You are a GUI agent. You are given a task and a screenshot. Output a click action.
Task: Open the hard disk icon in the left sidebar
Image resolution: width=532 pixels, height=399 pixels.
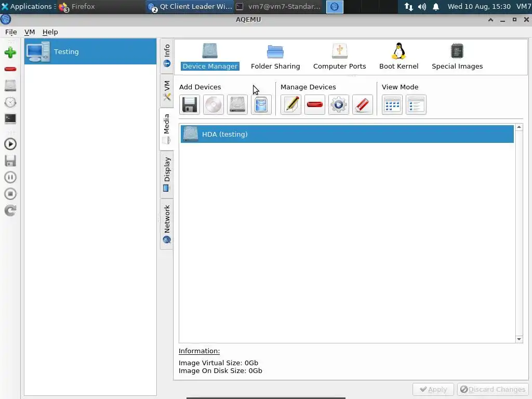pyautogui.click(x=10, y=86)
